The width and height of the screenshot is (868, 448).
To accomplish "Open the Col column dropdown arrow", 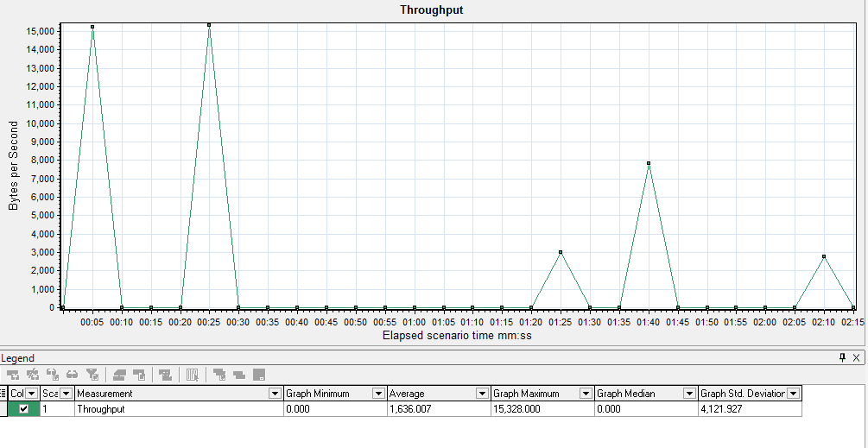I will [x=32, y=394].
